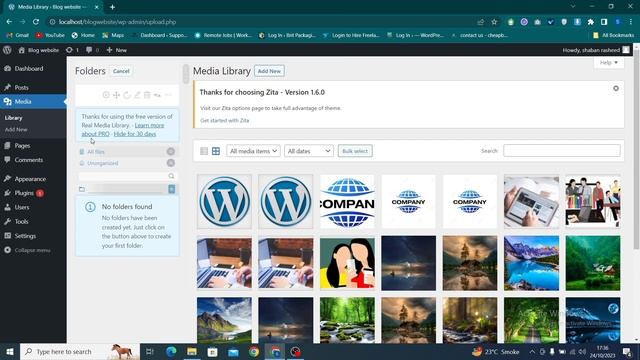
Task: Open the large COMPANY globe thumbnail
Action: [x=347, y=202]
